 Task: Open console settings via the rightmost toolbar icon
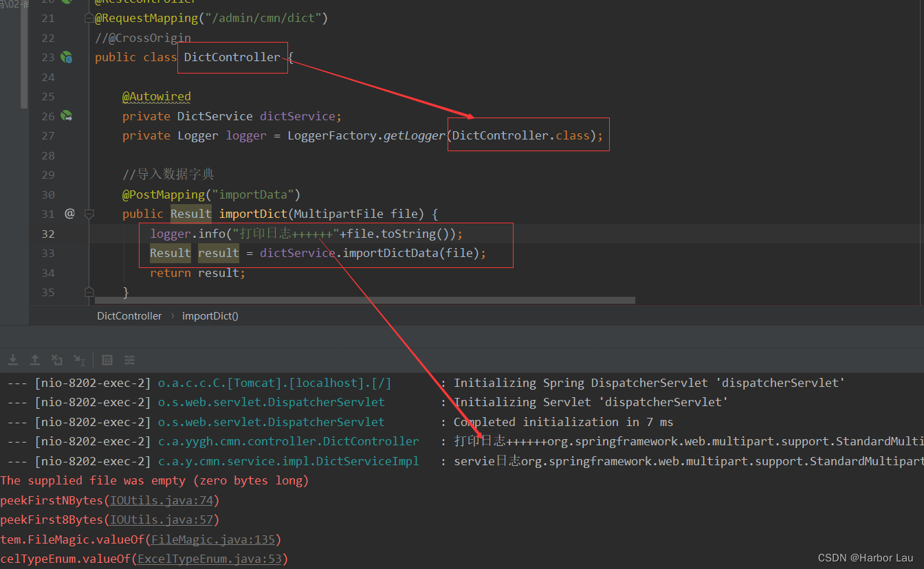129,359
